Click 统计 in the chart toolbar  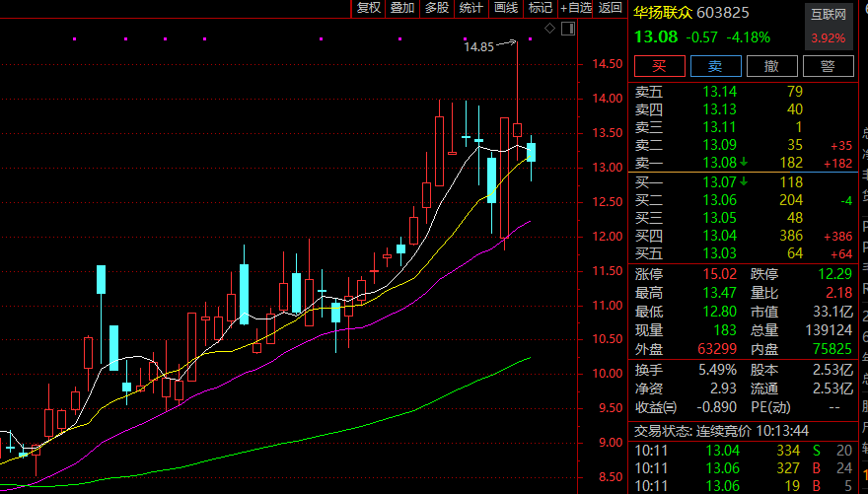pyautogui.click(x=471, y=8)
